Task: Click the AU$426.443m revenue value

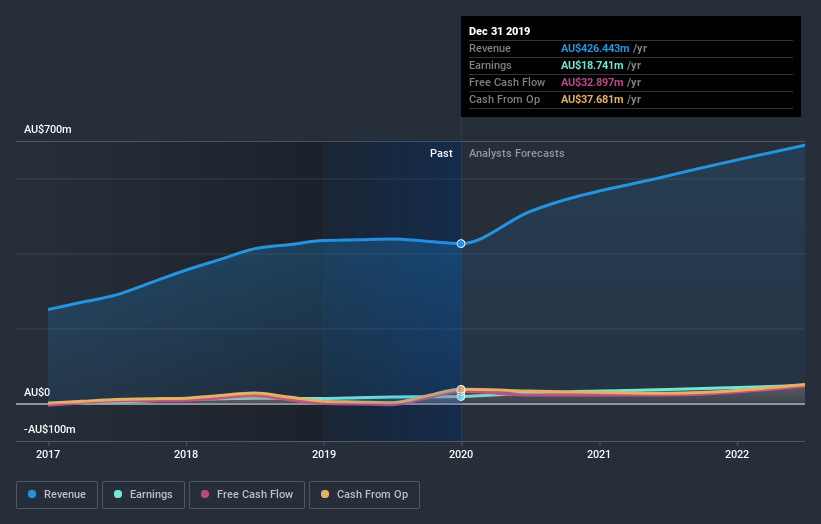Action: [595, 48]
